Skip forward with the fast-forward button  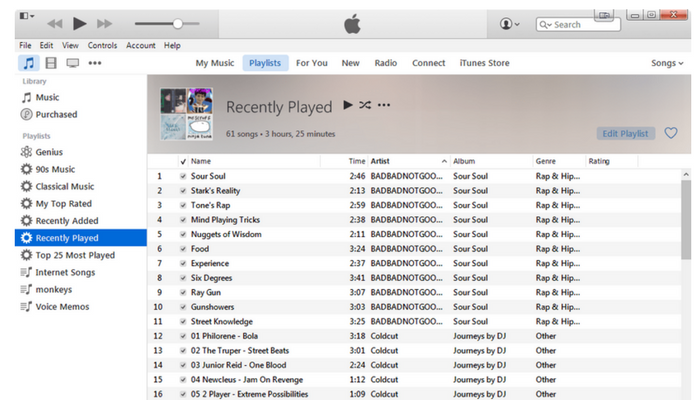point(104,24)
